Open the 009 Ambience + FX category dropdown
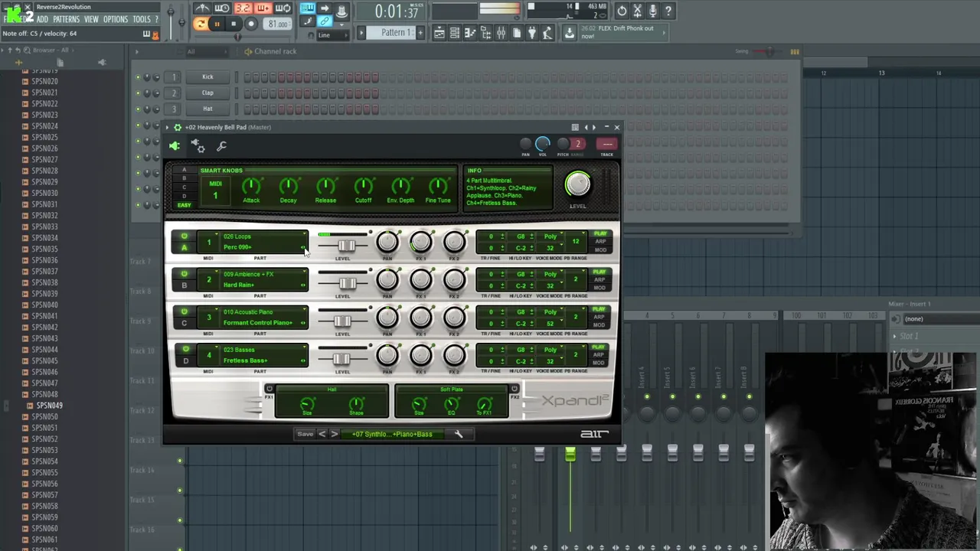Viewport: 980px width, 551px height. (264, 274)
